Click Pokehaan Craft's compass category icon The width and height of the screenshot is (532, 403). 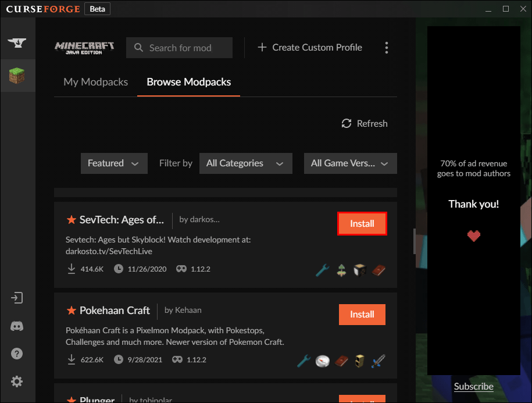tap(322, 361)
